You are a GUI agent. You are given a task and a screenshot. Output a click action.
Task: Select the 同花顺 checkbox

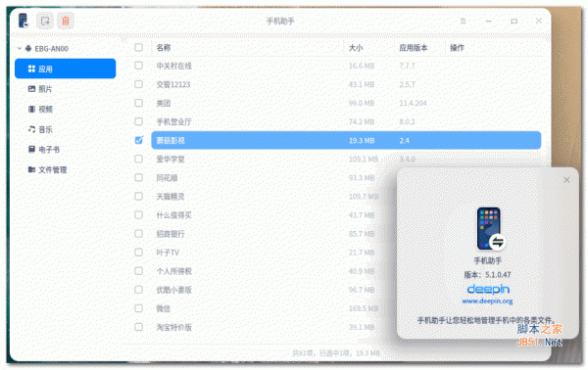pos(139,177)
